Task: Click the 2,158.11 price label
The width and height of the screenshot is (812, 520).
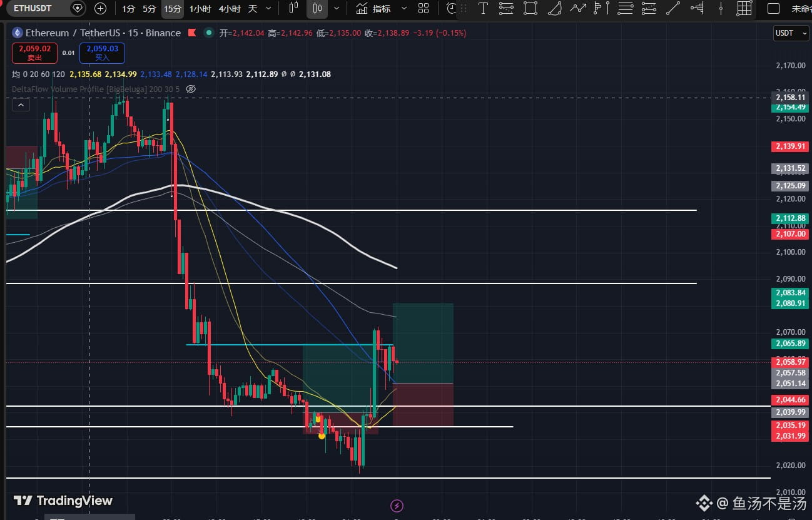Action: coord(790,98)
